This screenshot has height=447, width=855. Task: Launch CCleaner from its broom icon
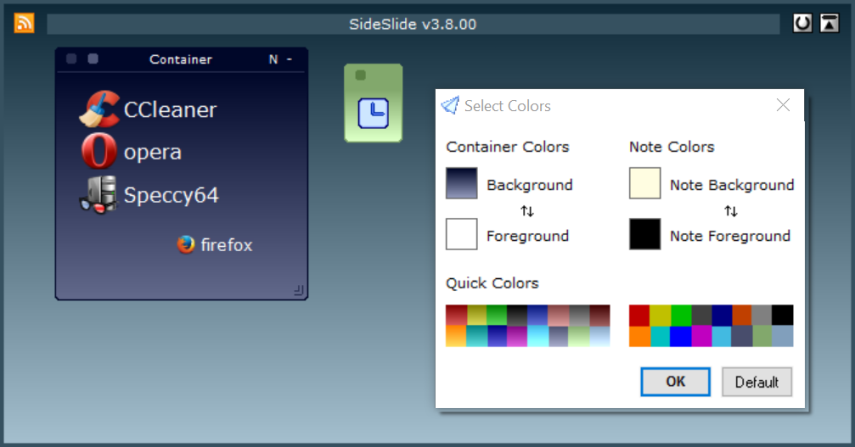point(99,109)
